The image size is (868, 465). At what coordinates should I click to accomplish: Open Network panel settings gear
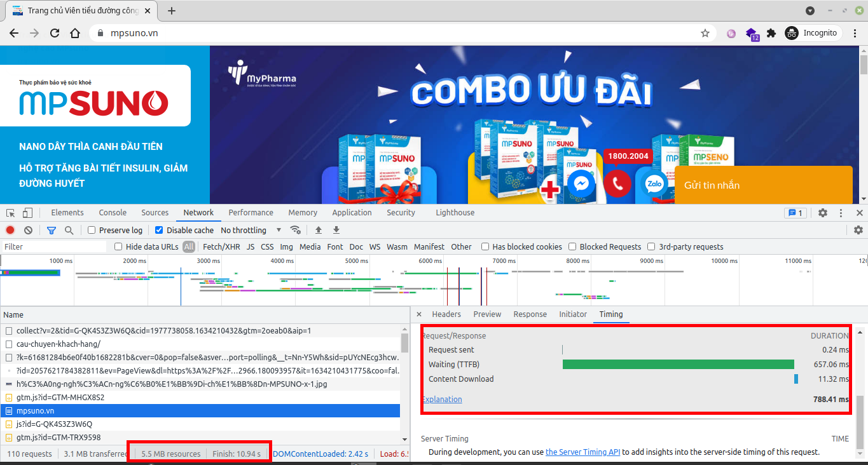tap(858, 230)
